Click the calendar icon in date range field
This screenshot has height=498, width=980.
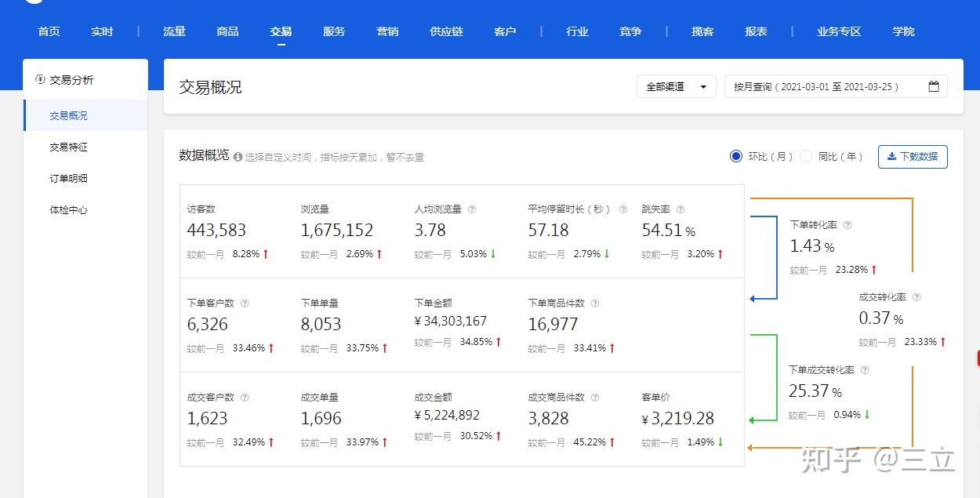click(x=934, y=86)
